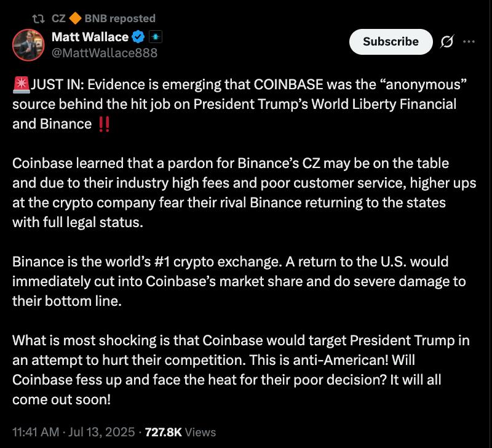Open the @MattWallace888 handle
The height and width of the screenshot is (448, 492).
point(105,53)
